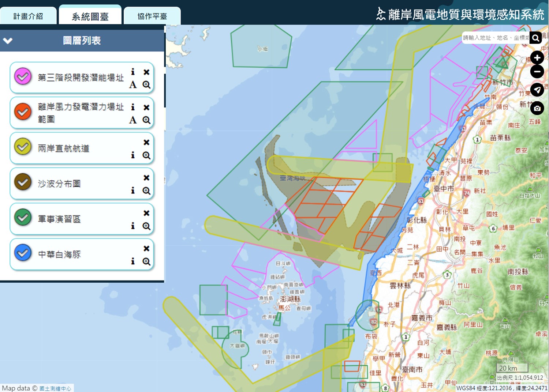Disable the 軍事演習區 layer visibility
This screenshot has width=549, height=392.
[23, 218]
